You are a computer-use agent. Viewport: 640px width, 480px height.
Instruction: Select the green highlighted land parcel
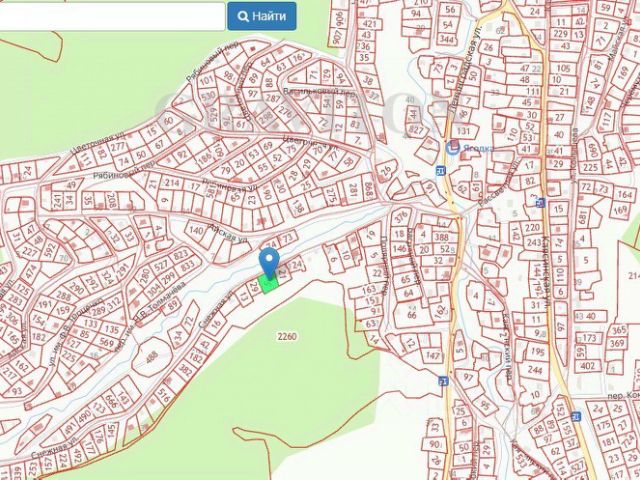(x=268, y=283)
